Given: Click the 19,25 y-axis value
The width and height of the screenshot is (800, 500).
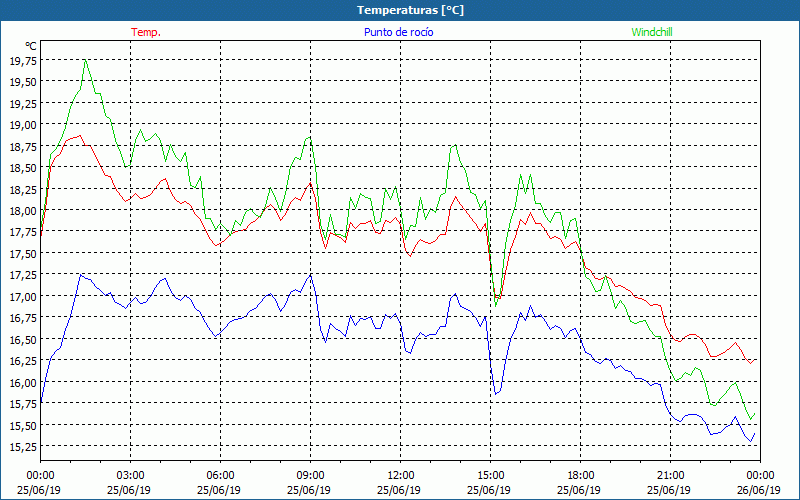Looking at the screenshot, I should [x=23, y=103].
